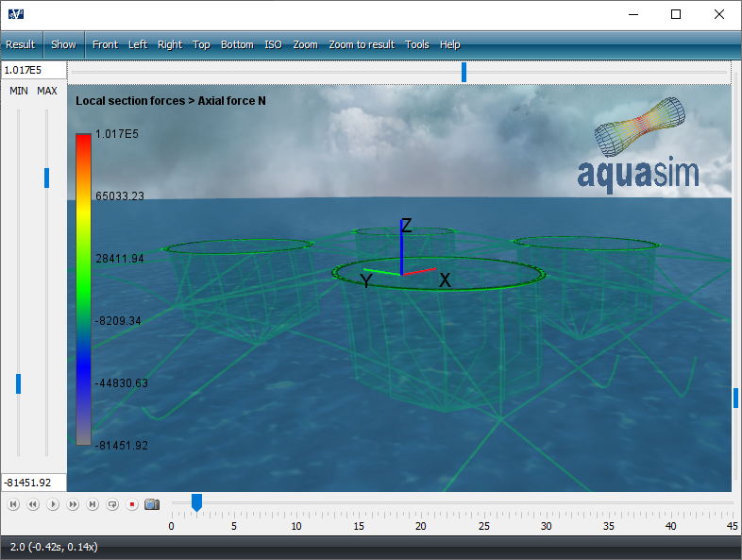The width and height of the screenshot is (742, 560).
Task: Open the Show menu
Action: coord(63,44)
